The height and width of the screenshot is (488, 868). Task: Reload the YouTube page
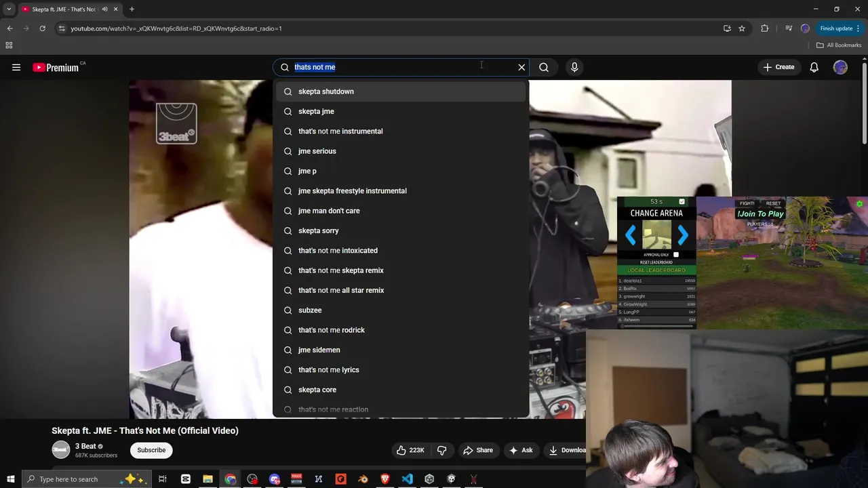[42, 28]
